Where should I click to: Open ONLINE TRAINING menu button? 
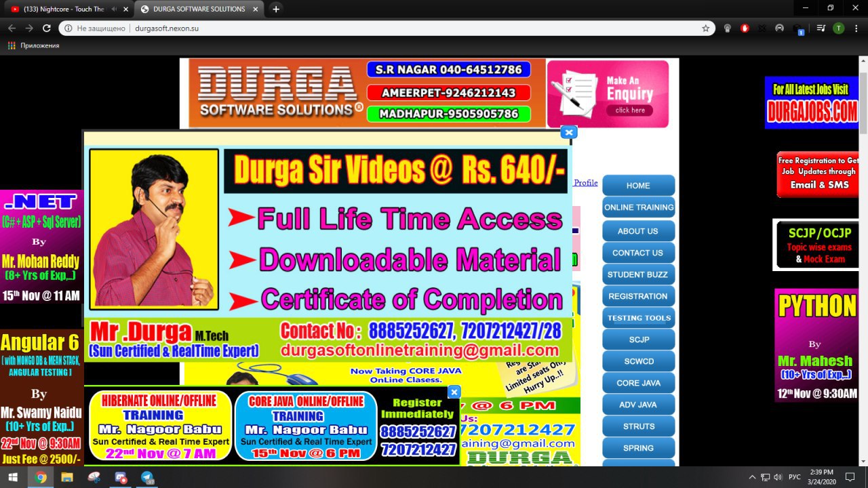(x=638, y=207)
